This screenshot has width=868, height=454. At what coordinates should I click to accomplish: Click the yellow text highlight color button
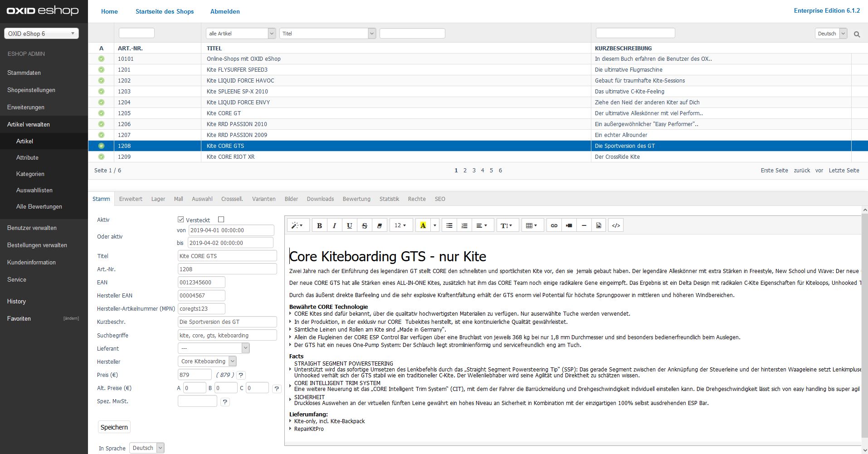(x=423, y=225)
